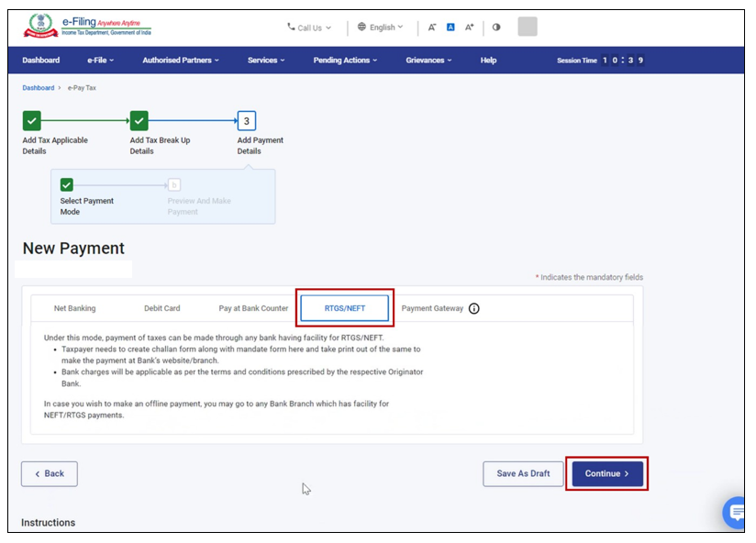Click the Dashboard breadcrumb link
The height and width of the screenshot is (543, 756).
(x=39, y=88)
